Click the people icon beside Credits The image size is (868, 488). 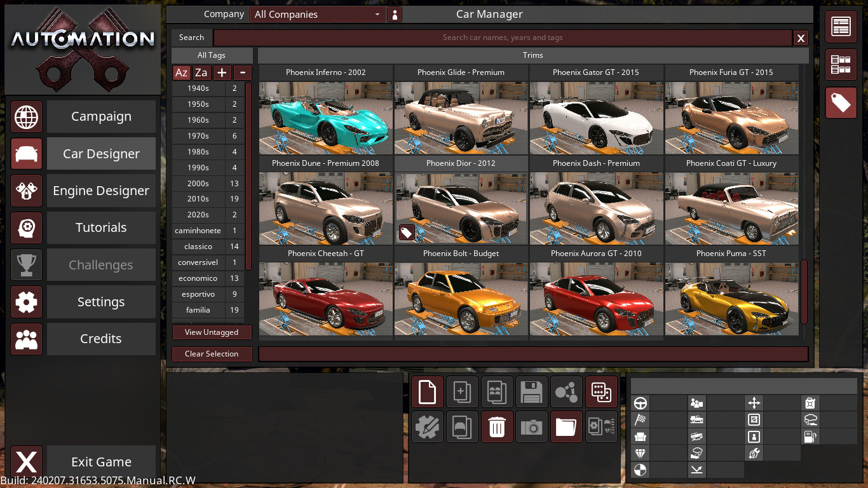27,339
